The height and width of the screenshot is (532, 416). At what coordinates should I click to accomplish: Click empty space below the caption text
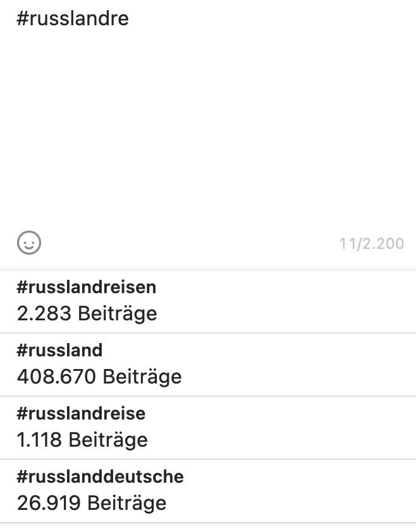[209, 139]
